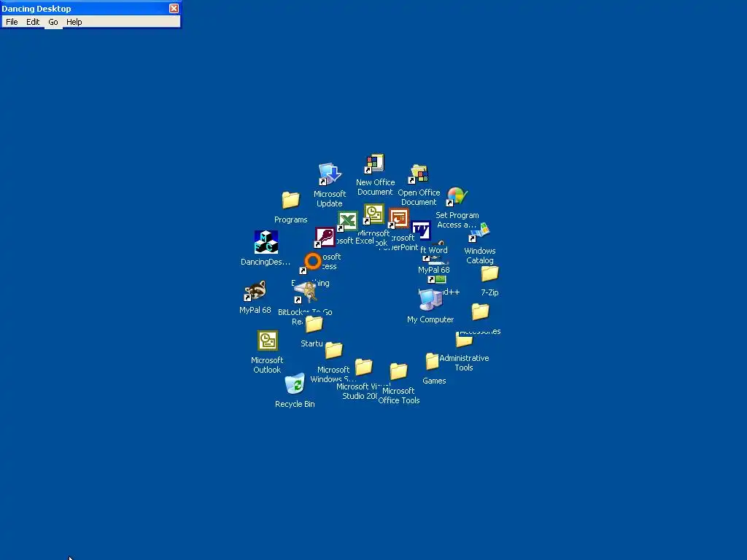Select the Microsoft Excel shortcut icon
Viewport: 747px width, 560px height.
coord(347,222)
